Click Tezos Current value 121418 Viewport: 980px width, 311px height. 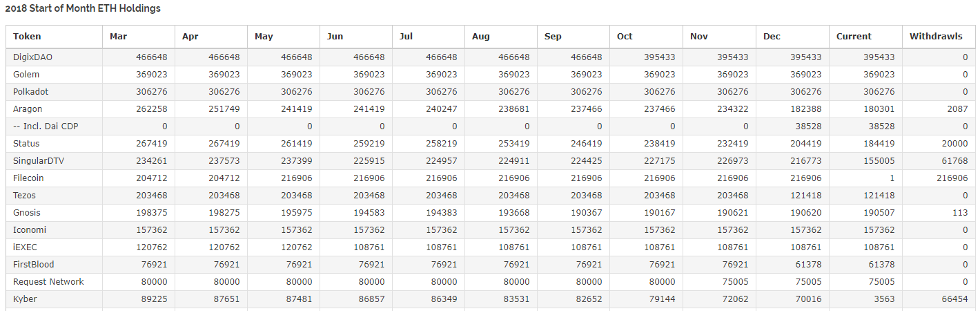(x=879, y=196)
